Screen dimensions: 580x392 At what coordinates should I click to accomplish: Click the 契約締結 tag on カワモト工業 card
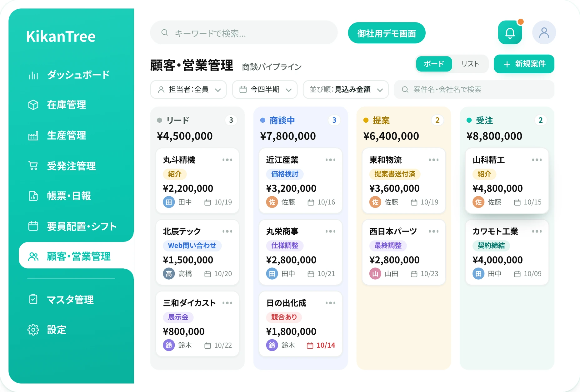click(491, 246)
